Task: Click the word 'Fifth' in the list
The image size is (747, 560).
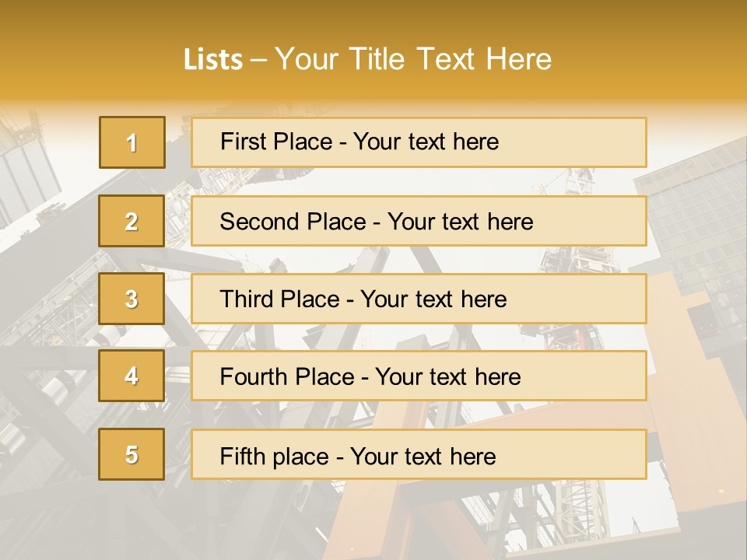Action: tap(243, 456)
